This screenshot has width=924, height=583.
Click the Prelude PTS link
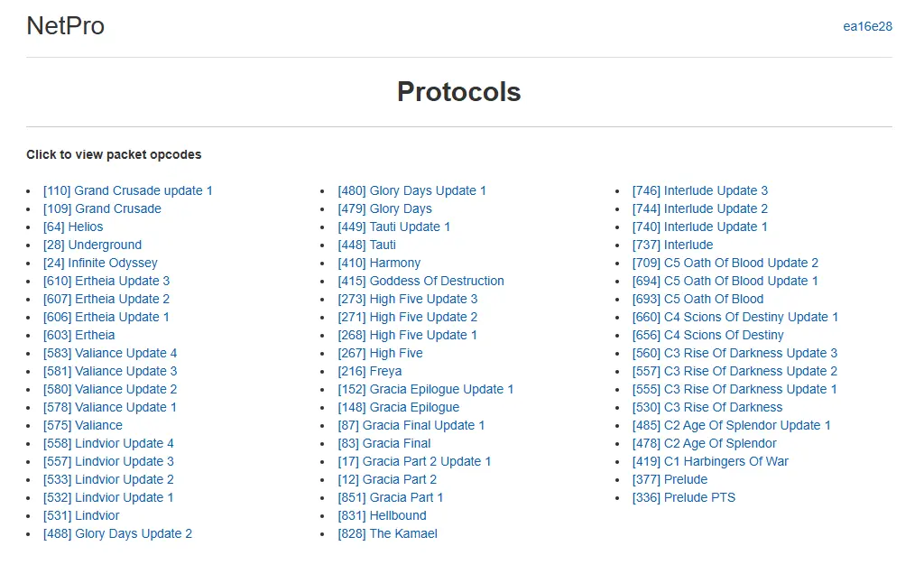684,497
